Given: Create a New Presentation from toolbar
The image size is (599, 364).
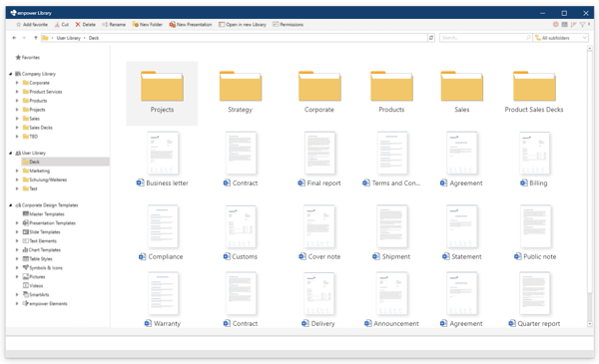Looking at the screenshot, I should pyautogui.click(x=191, y=24).
